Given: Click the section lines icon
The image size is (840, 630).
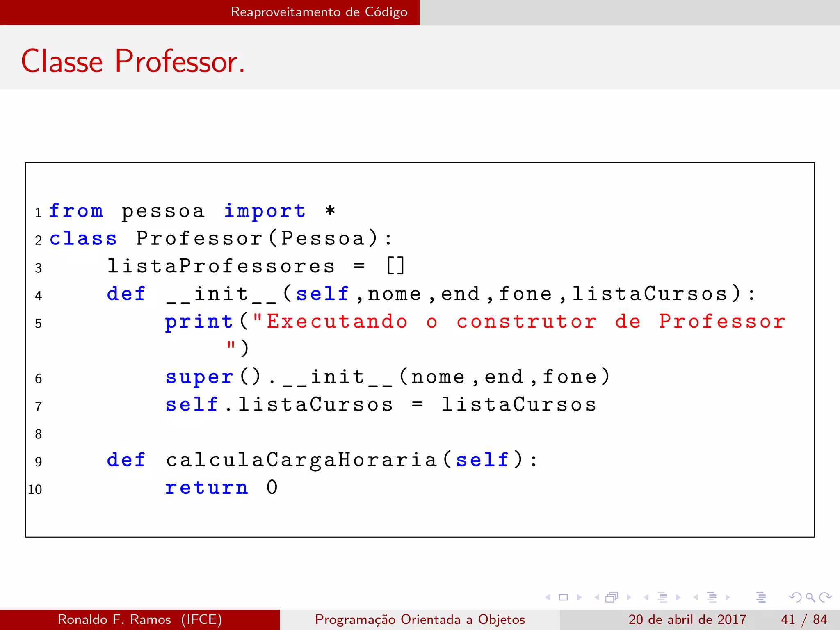Looking at the screenshot, I should pyautogui.click(x=712, y=597).
